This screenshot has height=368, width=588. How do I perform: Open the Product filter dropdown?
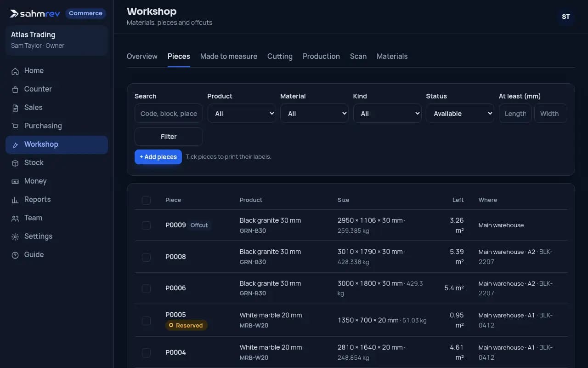tap(242, 114)
